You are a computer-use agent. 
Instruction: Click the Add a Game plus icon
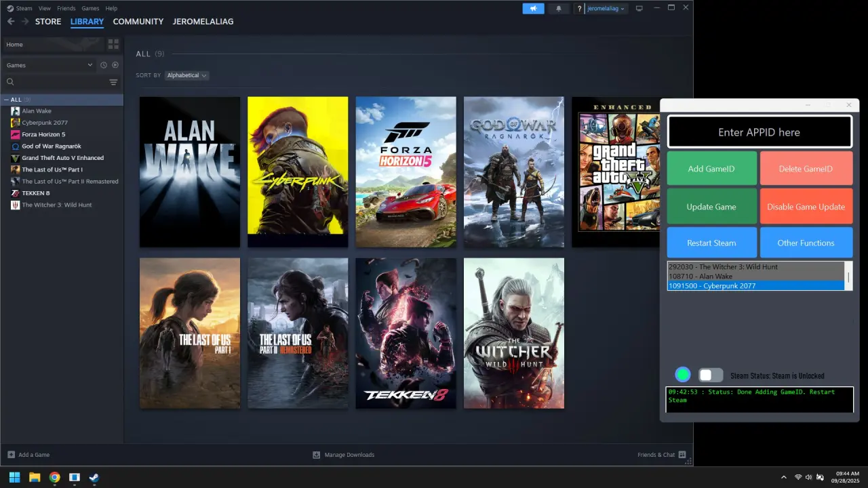11,455
